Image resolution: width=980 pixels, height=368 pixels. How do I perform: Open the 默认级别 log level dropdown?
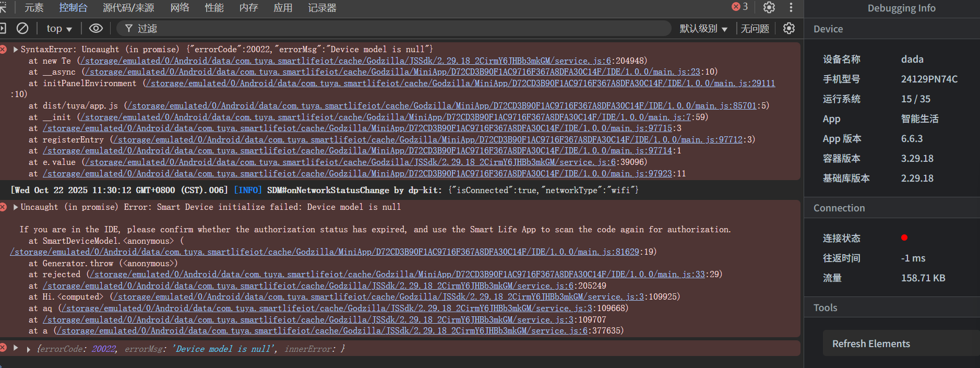pyautogui.click(x=703, y=29)
